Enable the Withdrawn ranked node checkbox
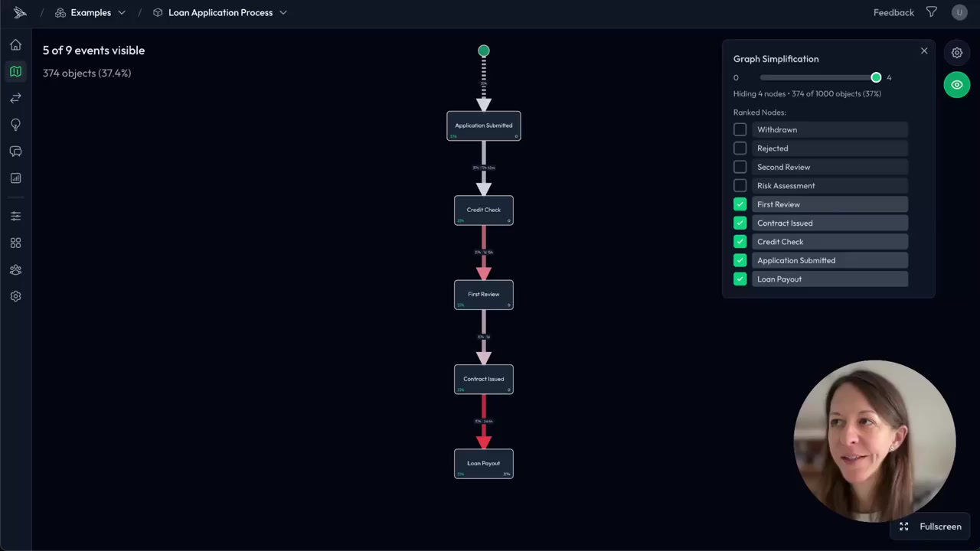This screenshot has width=980, height=551. point(740,129)
